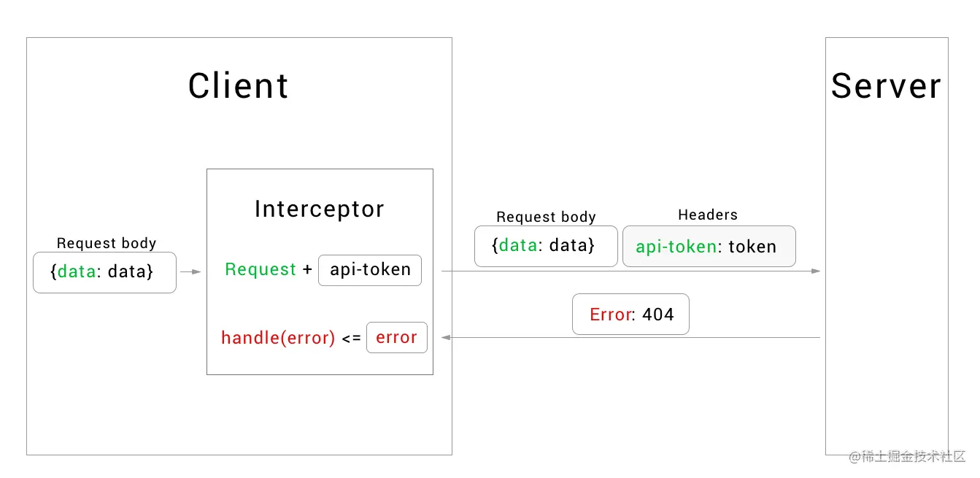Click the Headers label

[707, 215]
